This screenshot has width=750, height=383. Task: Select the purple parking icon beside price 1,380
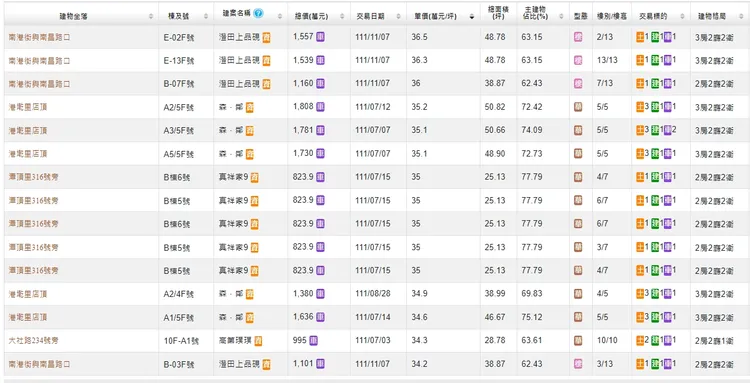[x=320, y=294]
